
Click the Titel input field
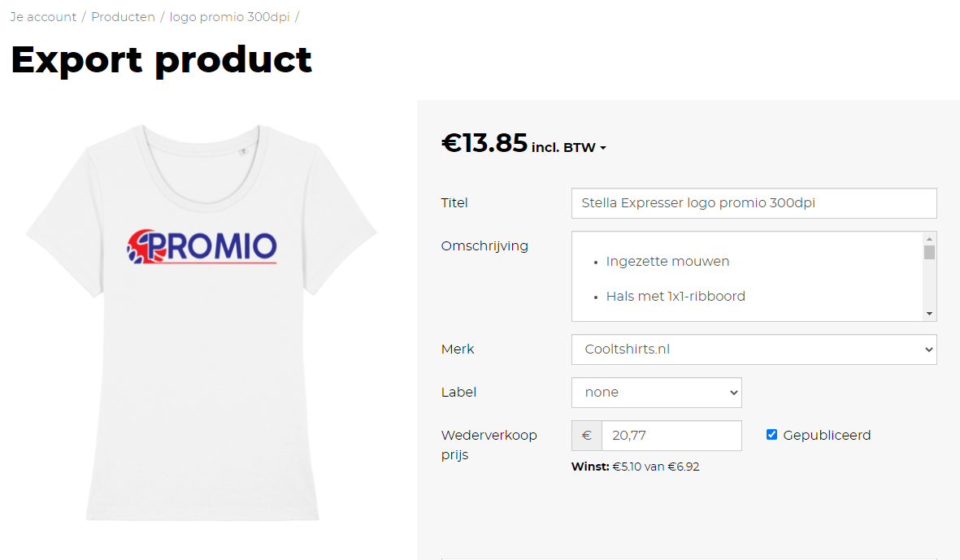[x=754, y=203]
